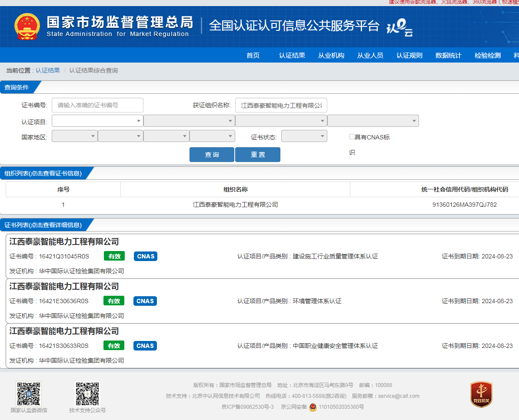Click sequence number 1 in organization table

pos(63,205)
